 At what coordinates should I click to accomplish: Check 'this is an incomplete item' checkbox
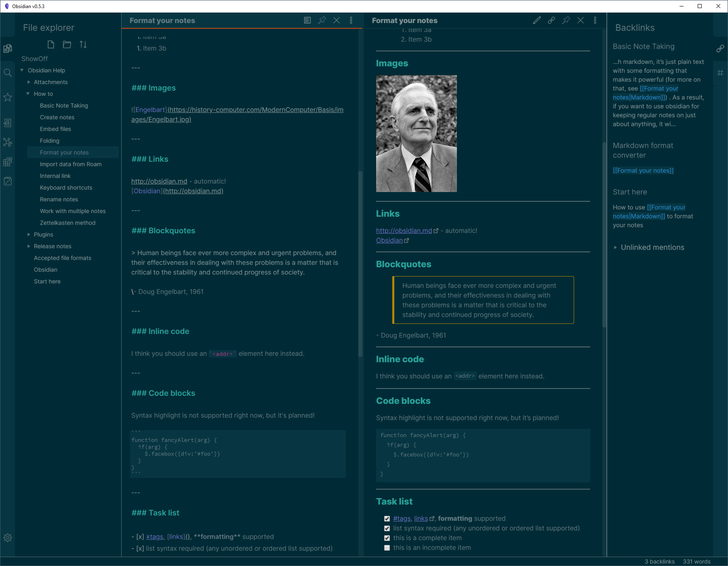coord(387,548)
